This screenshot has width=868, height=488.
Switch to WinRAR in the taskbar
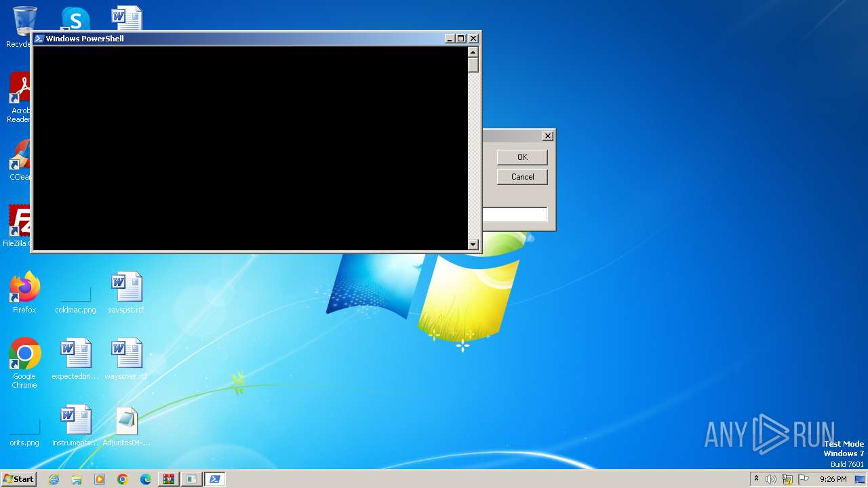pyautogui.click(x=169, y=479)
